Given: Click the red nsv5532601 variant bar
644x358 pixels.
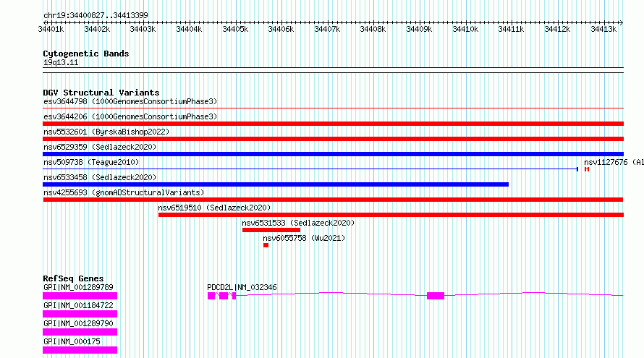Looking at the screenshot, I should (x=333, y=139).
